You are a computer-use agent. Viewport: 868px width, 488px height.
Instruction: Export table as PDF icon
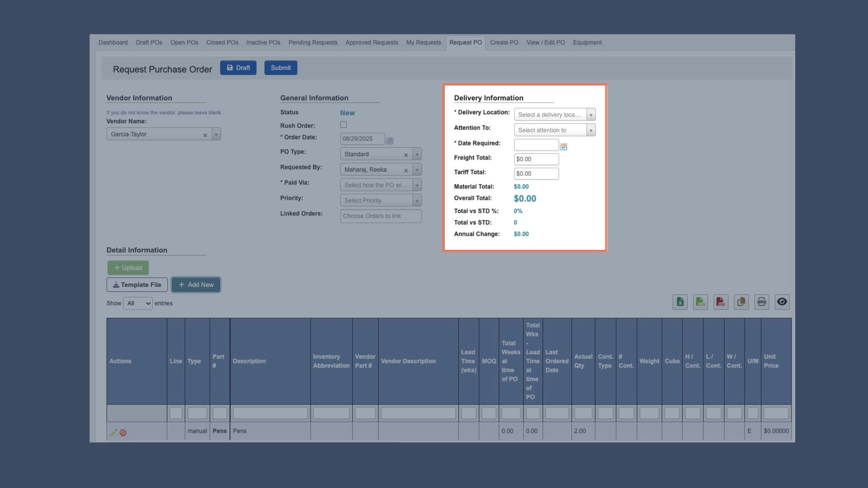[x=721, y=302]
